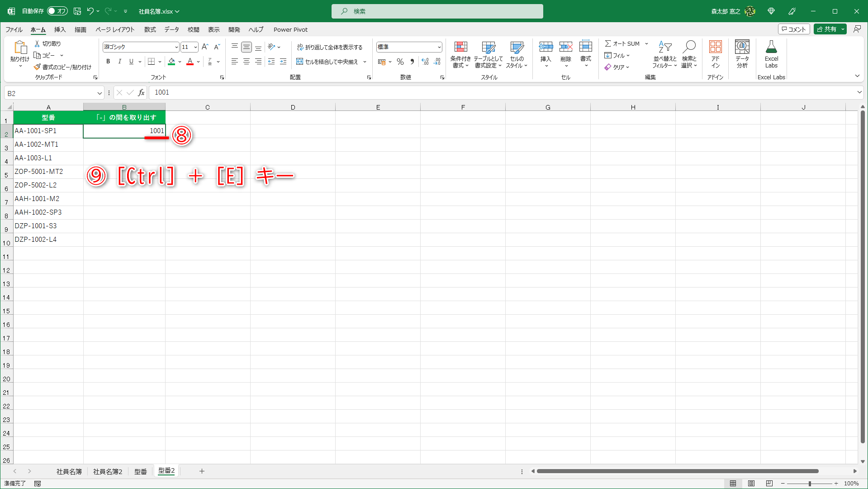Screen dimensions: 868x489
Task: Open Sort and Filter (並べ替えとフィルター)
Action: point(665,54)
